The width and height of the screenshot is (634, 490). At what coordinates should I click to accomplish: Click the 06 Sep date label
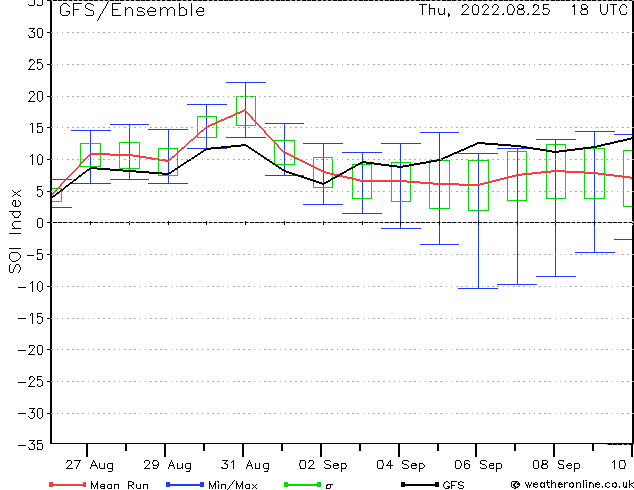point(478,465)
